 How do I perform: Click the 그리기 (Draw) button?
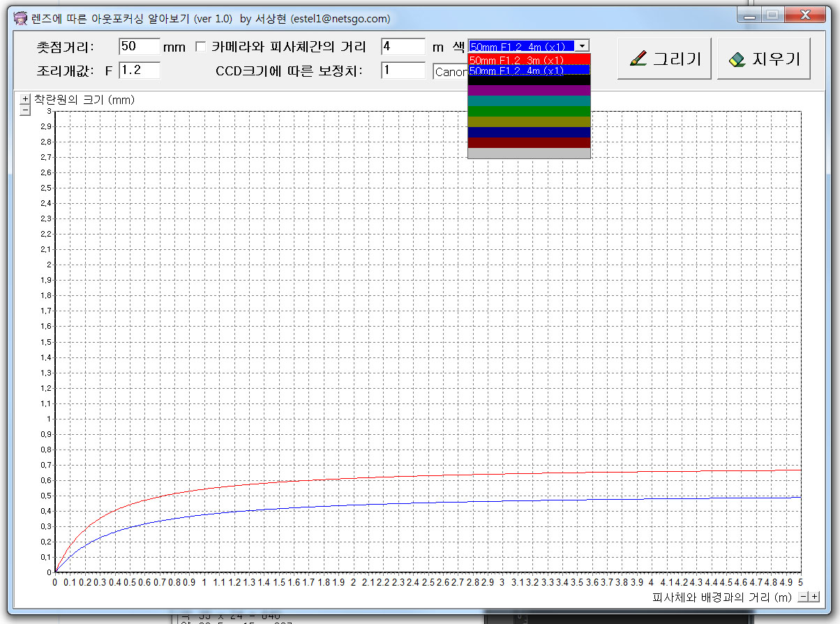pos(664,59)
